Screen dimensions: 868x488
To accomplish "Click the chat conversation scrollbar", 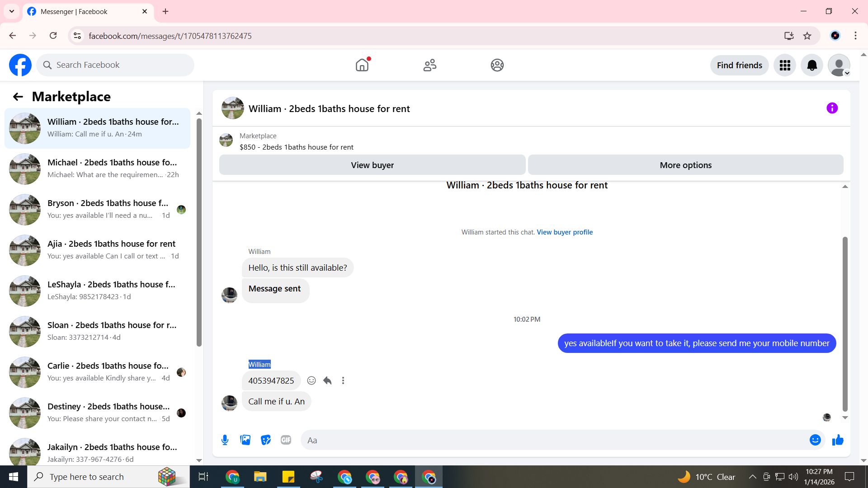I will coord(844,323).
